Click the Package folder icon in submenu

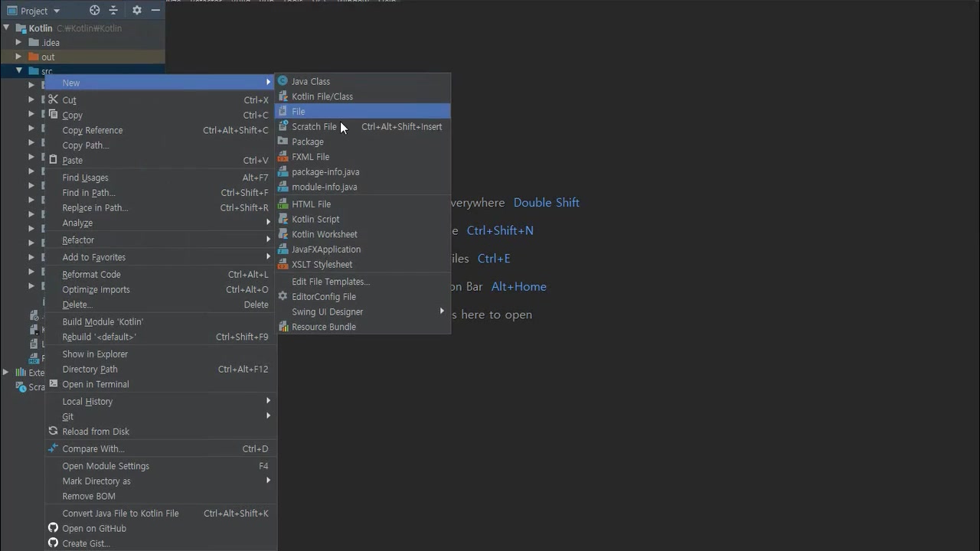pyautogui.click(x=283, y=142)
